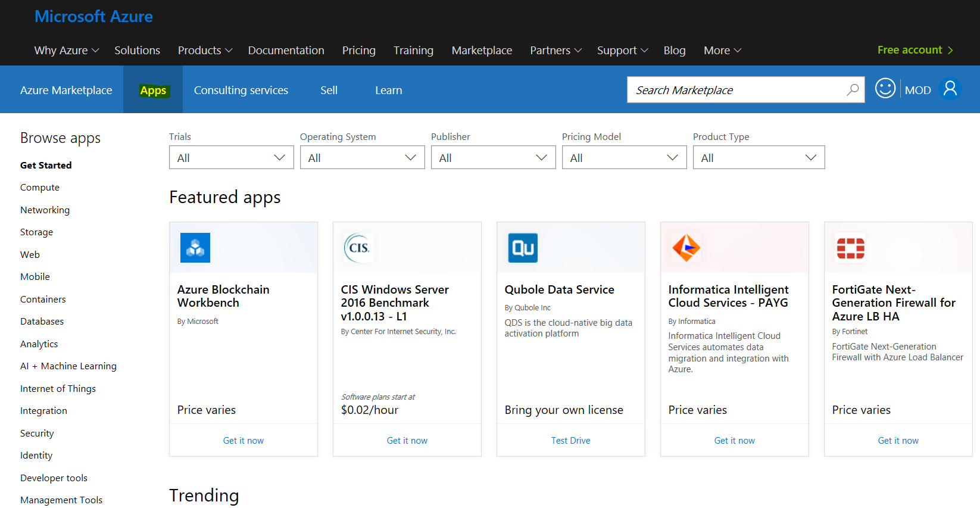This screenshot has width=980, height=508.
Task: Open the Products menu in top navigation
Action: pyautogui.click(x=205, y=51)
